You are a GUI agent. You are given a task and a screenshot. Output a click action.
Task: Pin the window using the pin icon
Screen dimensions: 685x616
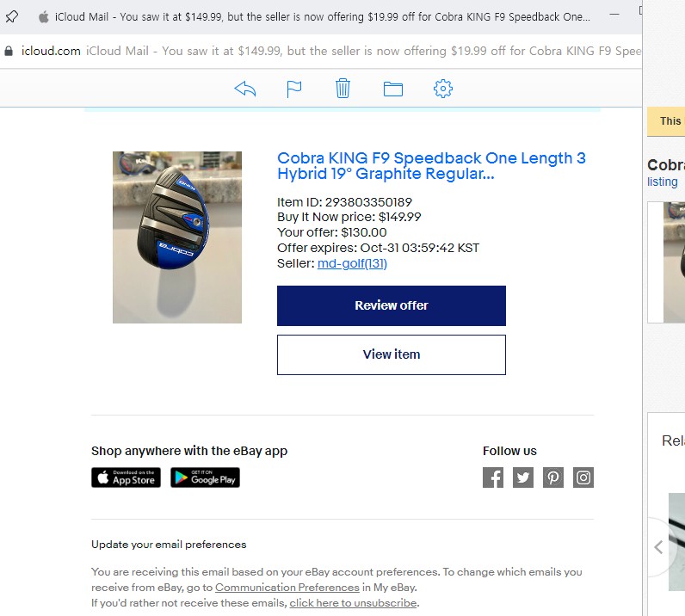pos(12,17)
